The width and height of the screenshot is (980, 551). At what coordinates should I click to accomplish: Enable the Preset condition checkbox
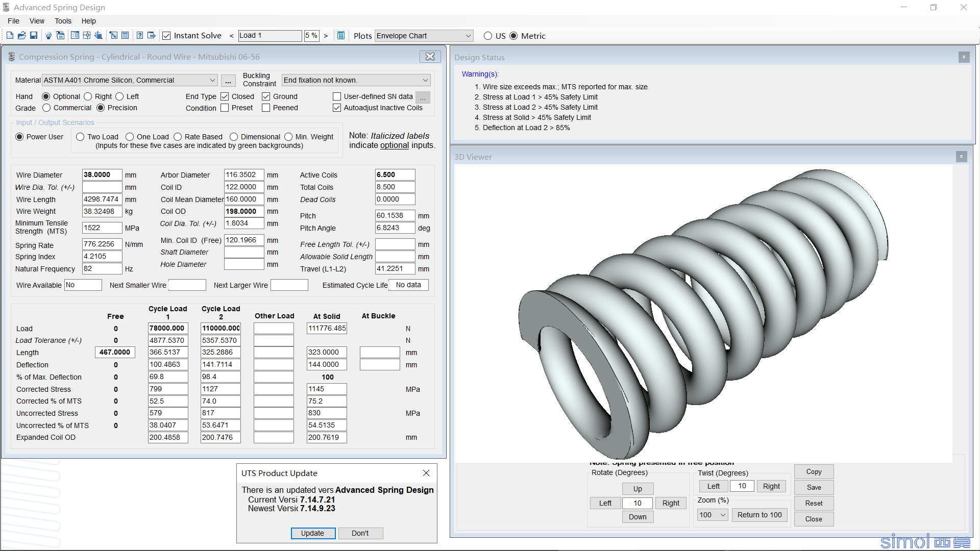pyautogui.click(x=225, y=108)
